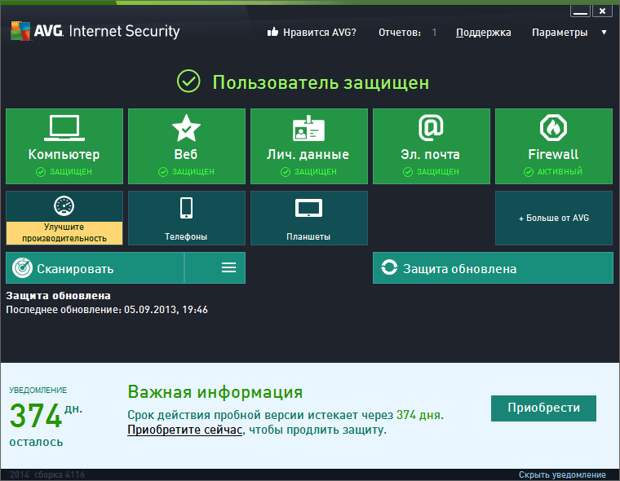Open scan options hamburger menu
The height and width of the screenshot is (481, 620).
click(229, 268)
